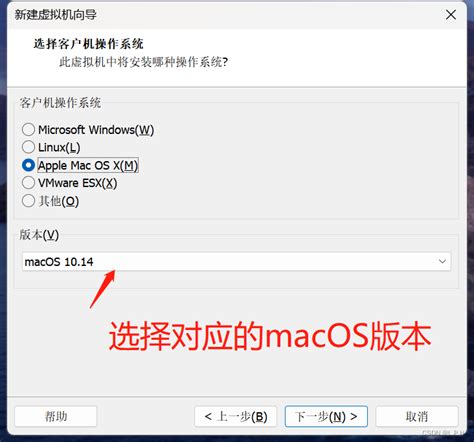Click the red 选择对应的macOS版本 annotation text

[270, 336]
